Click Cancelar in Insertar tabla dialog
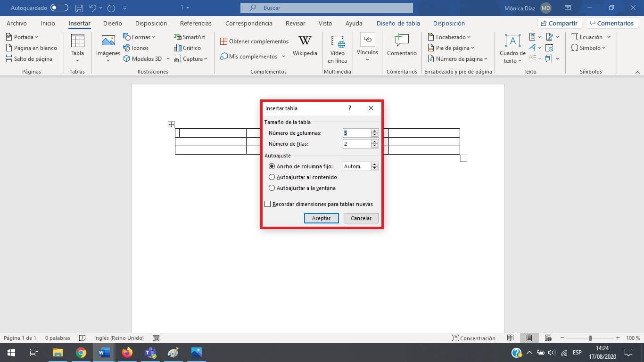Screen dimensions: 644x362 (361, 218)
